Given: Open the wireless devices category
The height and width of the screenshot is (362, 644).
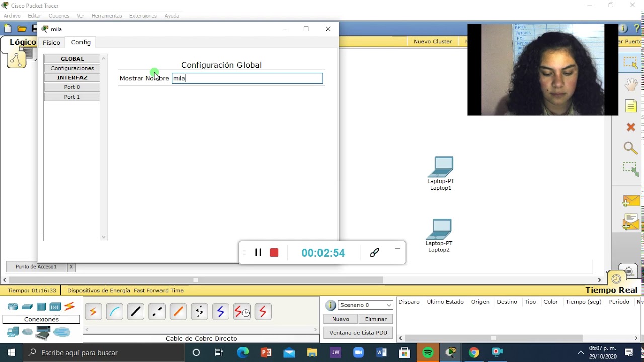Looking at the screenshot, I should click(x=55, y=307).
